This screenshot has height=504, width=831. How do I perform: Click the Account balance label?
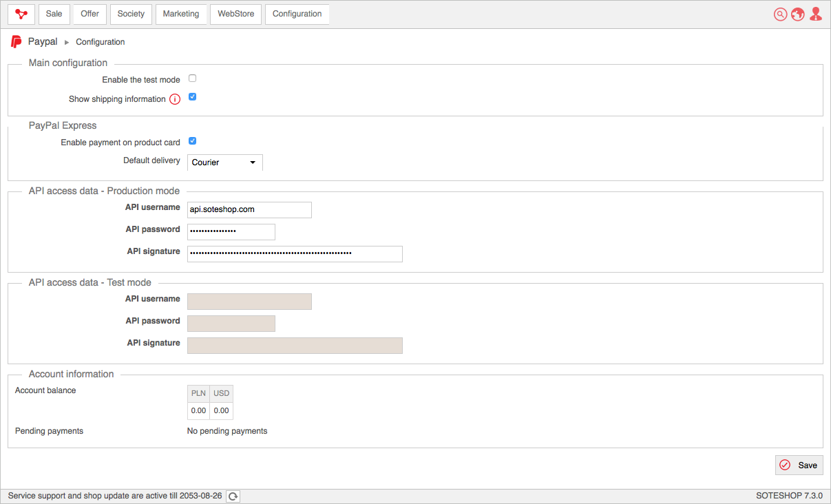(x=45, y=390)
